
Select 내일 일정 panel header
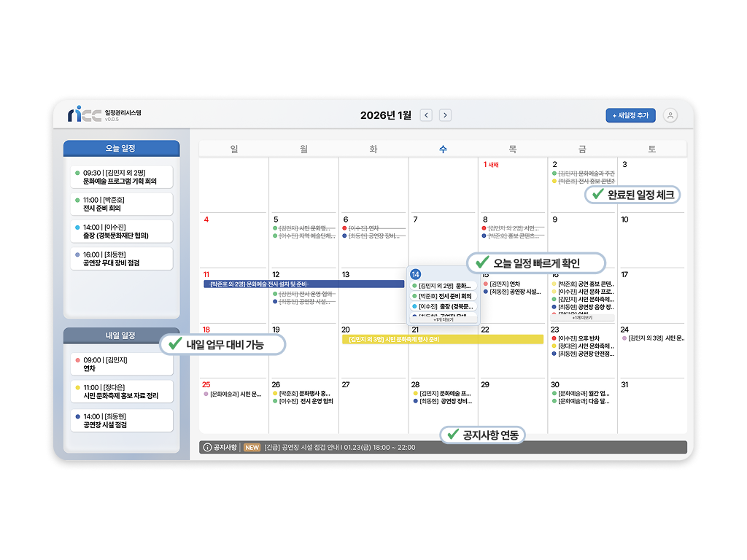122,335
